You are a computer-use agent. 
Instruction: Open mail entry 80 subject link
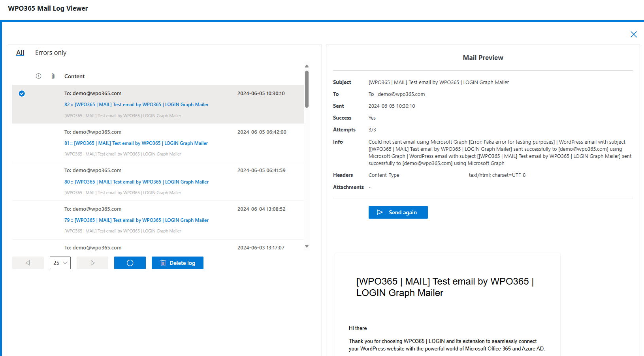pos(136,182)
